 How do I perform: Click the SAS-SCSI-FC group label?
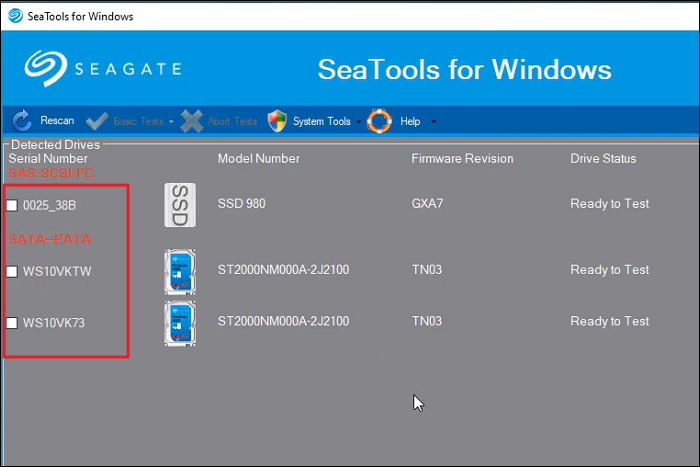coord(51,173)
